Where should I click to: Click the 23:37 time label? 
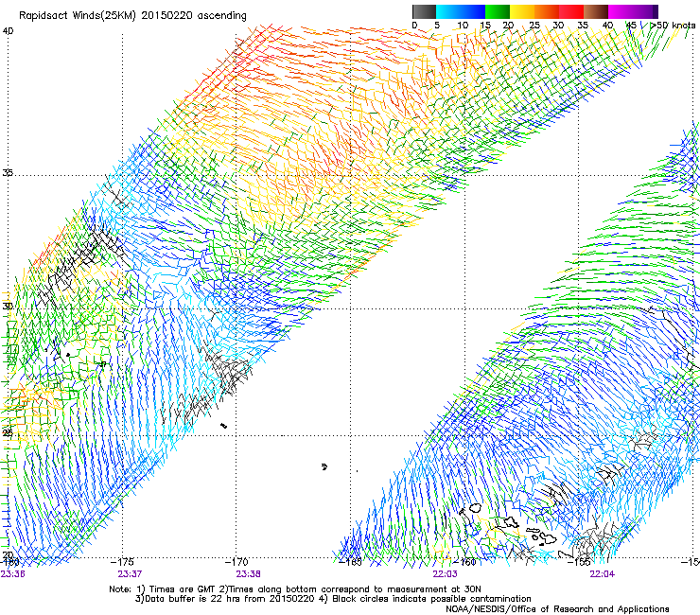[x=130, y=574]
